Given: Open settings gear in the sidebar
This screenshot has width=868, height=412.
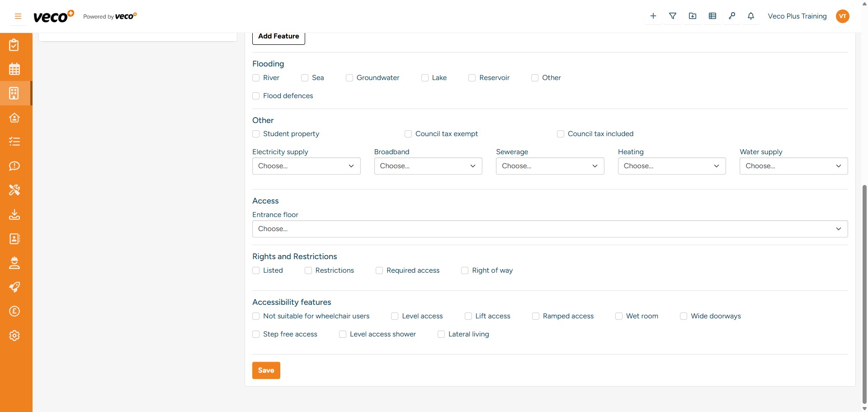Looking at the screenshot, I should 14,336.
